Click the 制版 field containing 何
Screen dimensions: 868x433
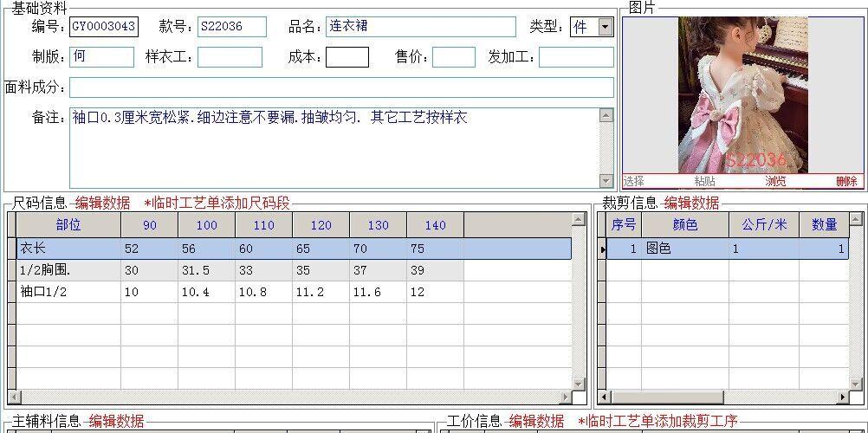[102, 57]
